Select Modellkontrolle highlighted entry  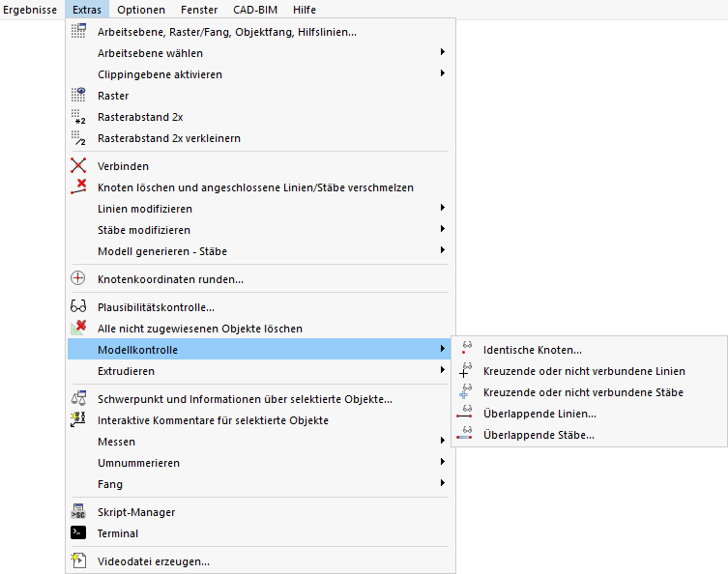point(260,350)
